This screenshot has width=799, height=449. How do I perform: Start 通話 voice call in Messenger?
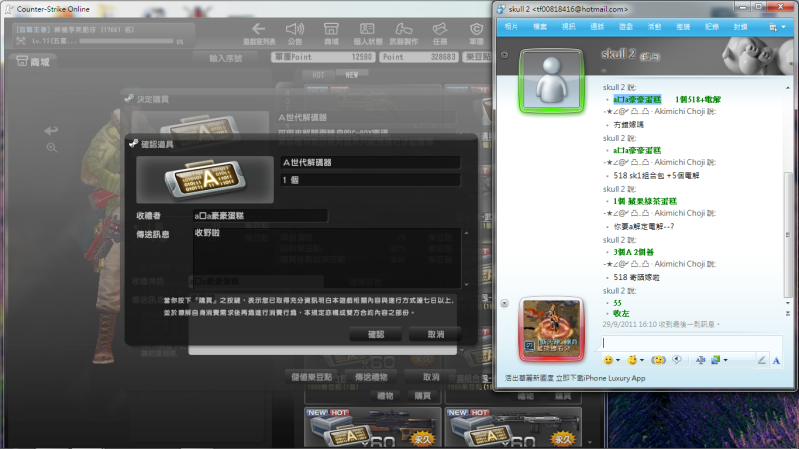click(597, 27)
